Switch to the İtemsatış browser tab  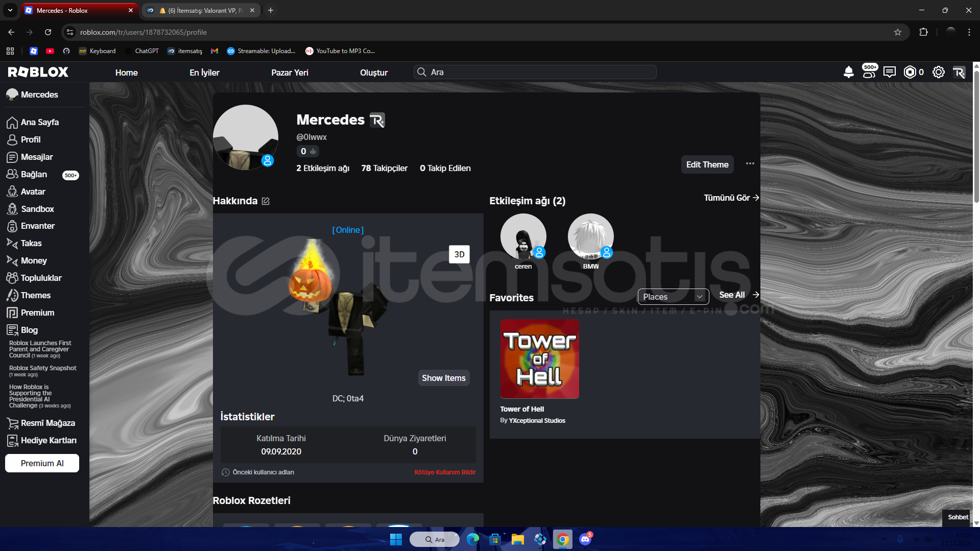click(201, 10)
